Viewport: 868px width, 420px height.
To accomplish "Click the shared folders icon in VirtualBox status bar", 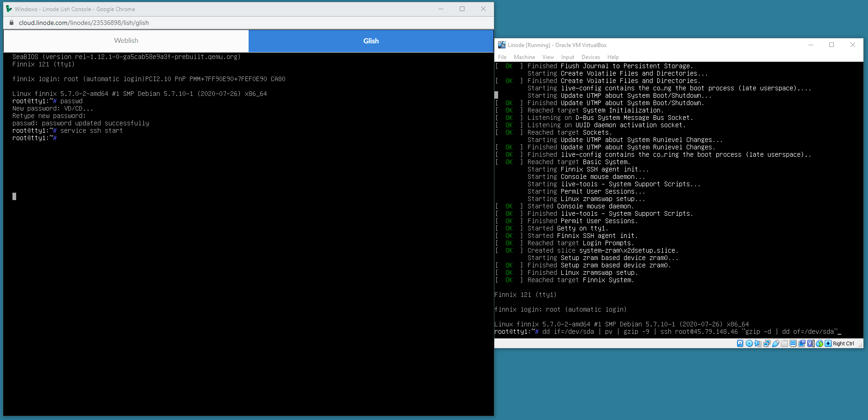I will (x=784, y=343).
